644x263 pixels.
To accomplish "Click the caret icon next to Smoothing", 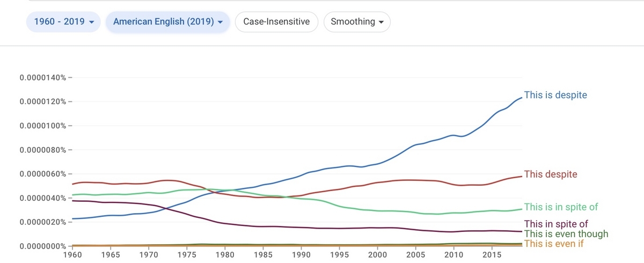I will tap(381, 23).
